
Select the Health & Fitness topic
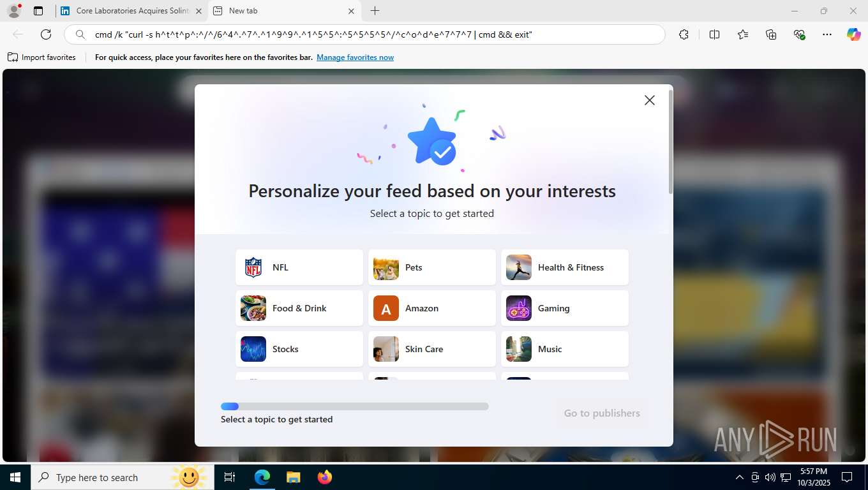(565, 267)
